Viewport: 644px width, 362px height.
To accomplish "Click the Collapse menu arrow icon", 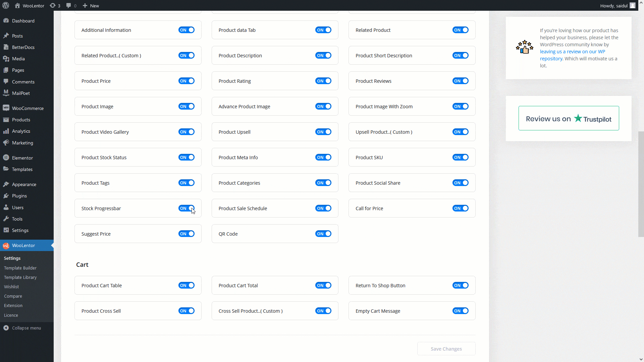I will tap(6, 328).
